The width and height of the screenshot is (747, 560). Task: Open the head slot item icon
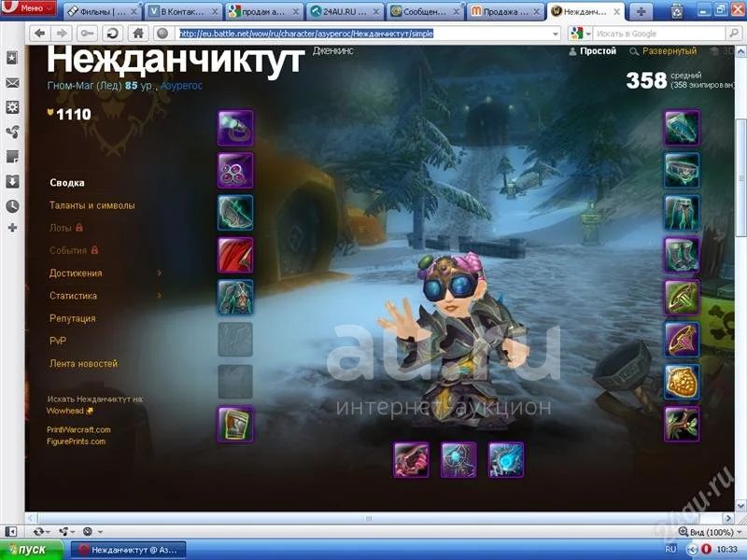pos(235,128)
